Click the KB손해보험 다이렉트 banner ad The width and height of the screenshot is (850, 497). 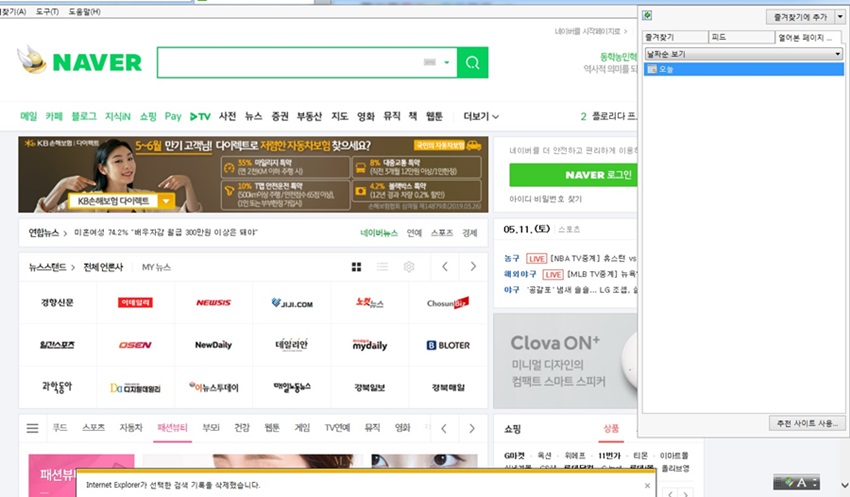point(253,175)
